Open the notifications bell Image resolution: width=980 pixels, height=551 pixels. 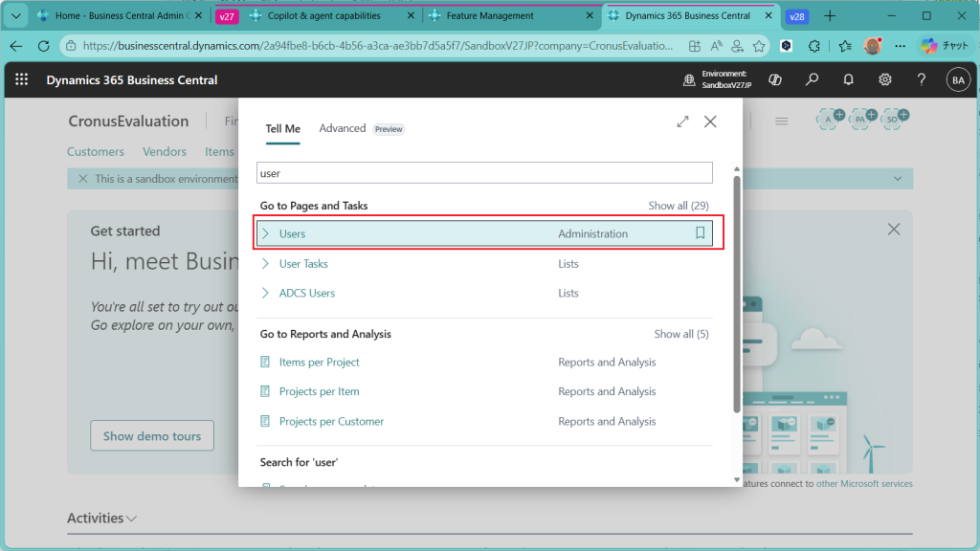coord(848,80)
